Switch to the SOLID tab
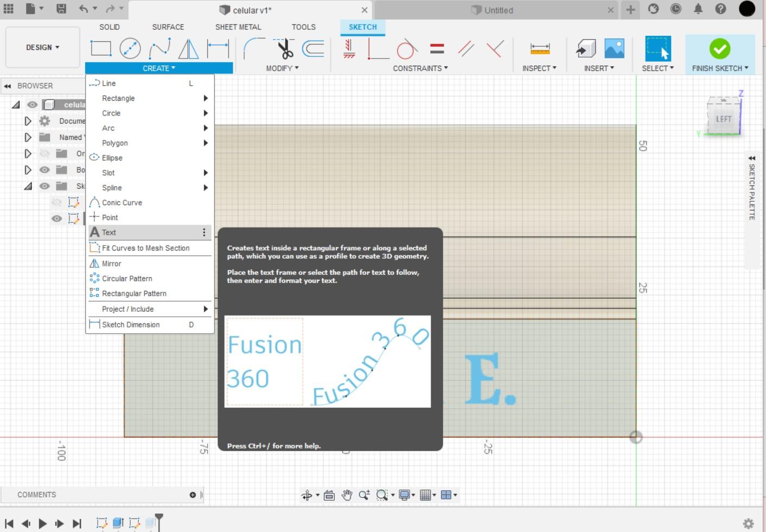This screenshot has width=766, height=532. (109, 27)
